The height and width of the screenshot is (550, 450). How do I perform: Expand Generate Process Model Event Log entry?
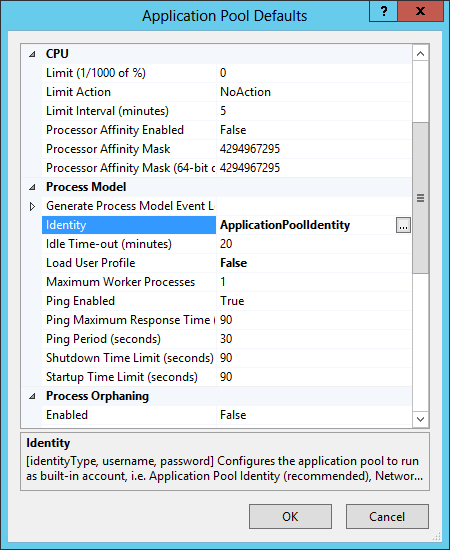coord(32,206)
